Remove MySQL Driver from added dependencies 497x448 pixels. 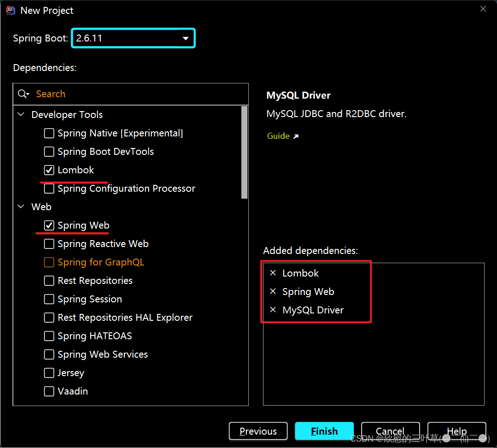pyautogui.click(x=273, y=310)
